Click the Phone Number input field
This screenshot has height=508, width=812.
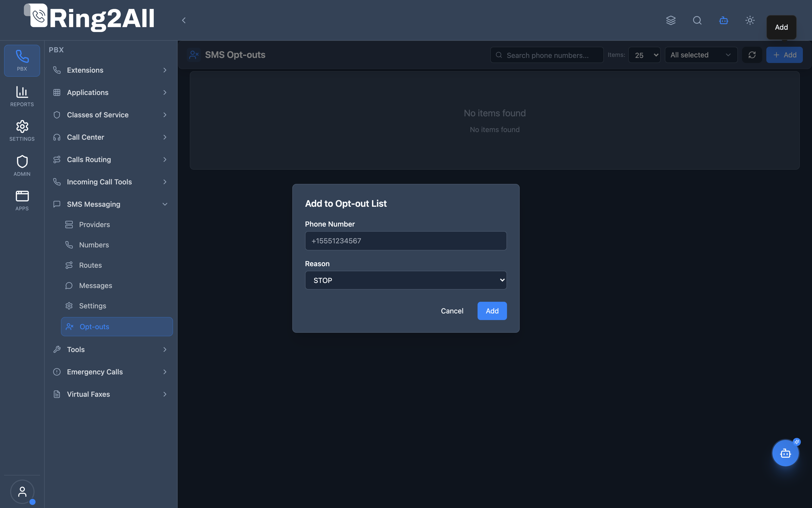[406, 241]
